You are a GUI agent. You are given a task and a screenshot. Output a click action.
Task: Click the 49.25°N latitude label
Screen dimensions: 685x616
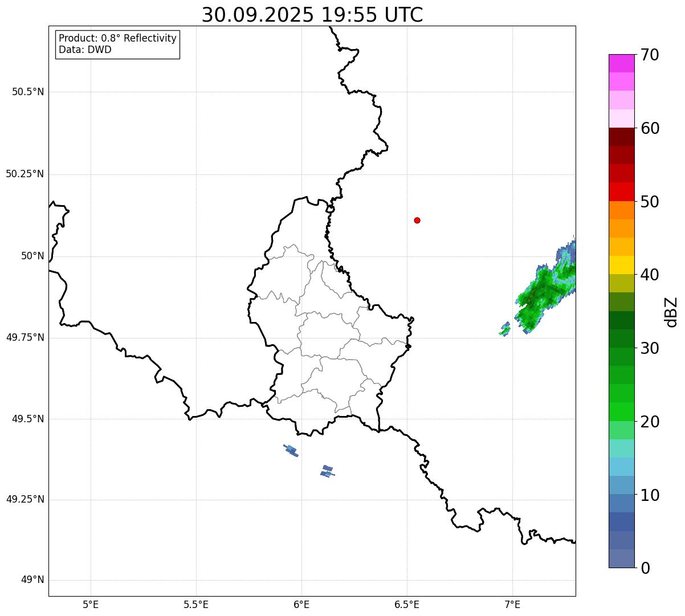25,499
